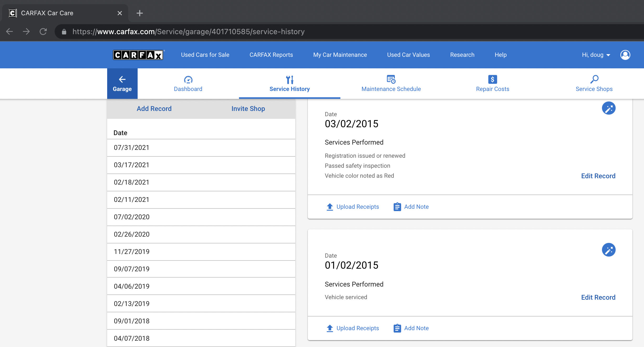Open the Service Shops tab
Viewport: 644px width, 347px height.
click(594, 84)
